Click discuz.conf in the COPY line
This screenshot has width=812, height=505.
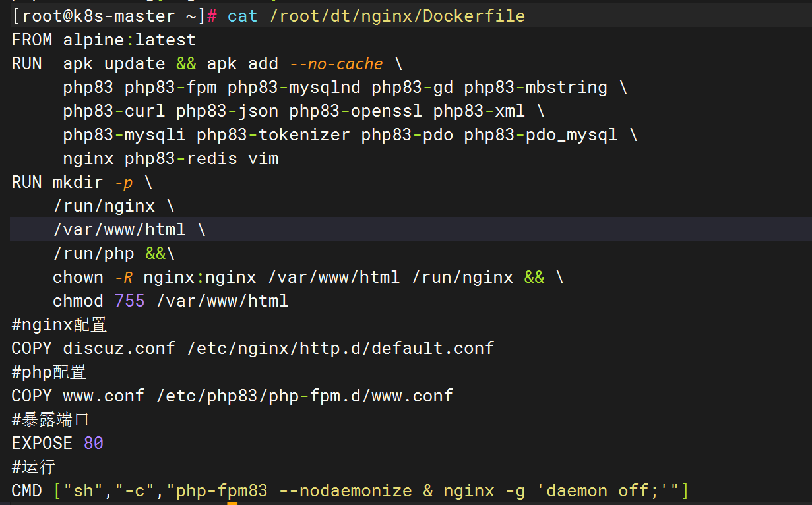click(119, 348)
